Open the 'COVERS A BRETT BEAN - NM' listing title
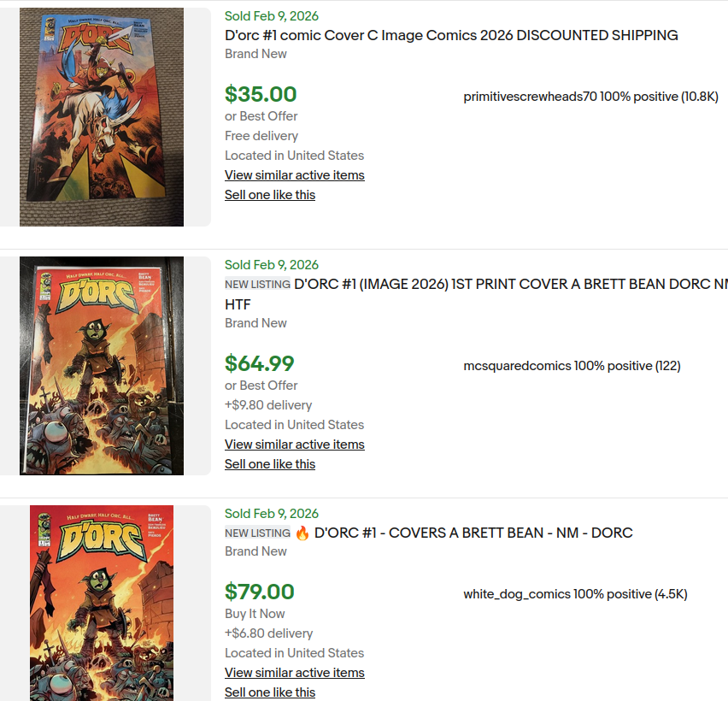The width and height of the screenshot is (728, 701). point(473,533)
